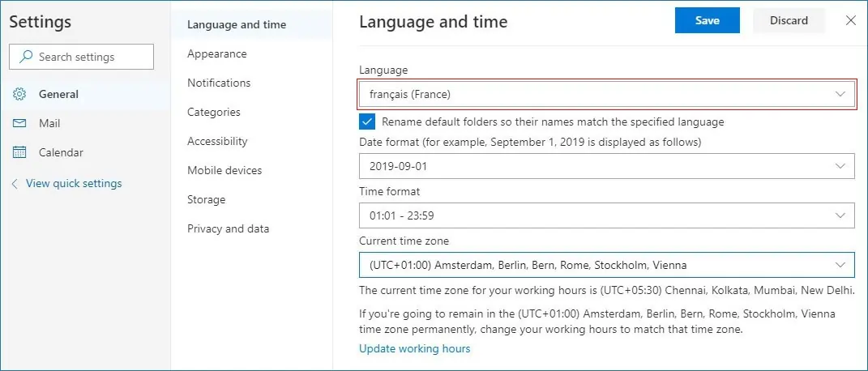Viewport: 868px width, 371px height.
Task: Expand the Date format dropdown
Action: (x=607, y=166)
